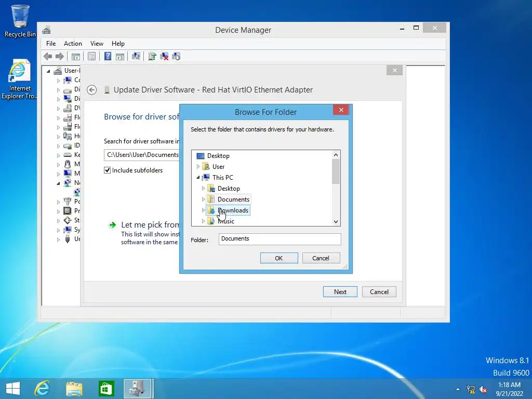Click back arrow in Update Driver Software wizard
The height and width of the screenshot is (399, 532).
pyautogui.click(x=91, y=90)
